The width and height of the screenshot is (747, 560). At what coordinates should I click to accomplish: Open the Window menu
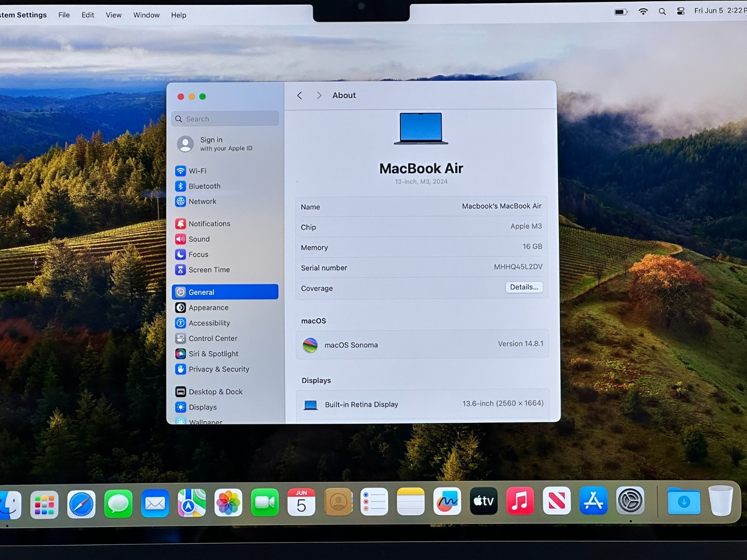click(x=147, y=15)
